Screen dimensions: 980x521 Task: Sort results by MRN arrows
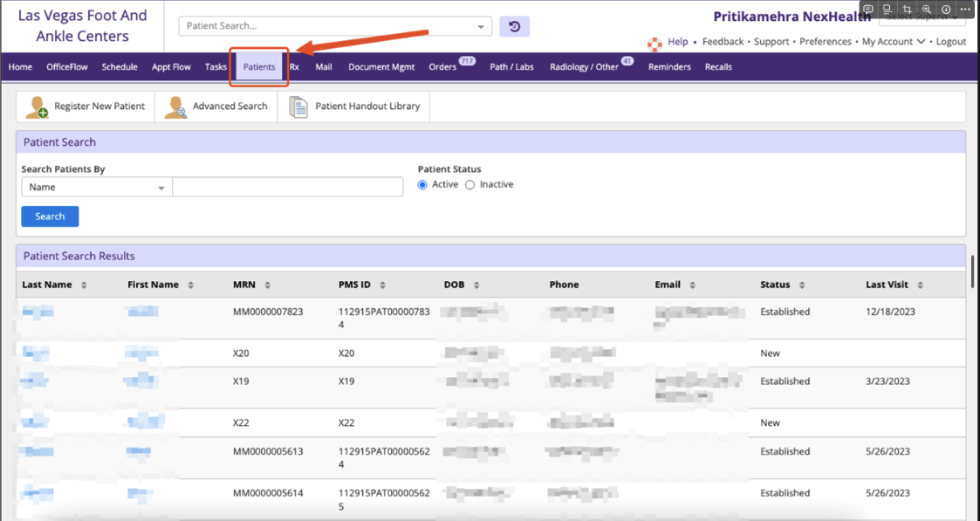(x=268, y=284)
